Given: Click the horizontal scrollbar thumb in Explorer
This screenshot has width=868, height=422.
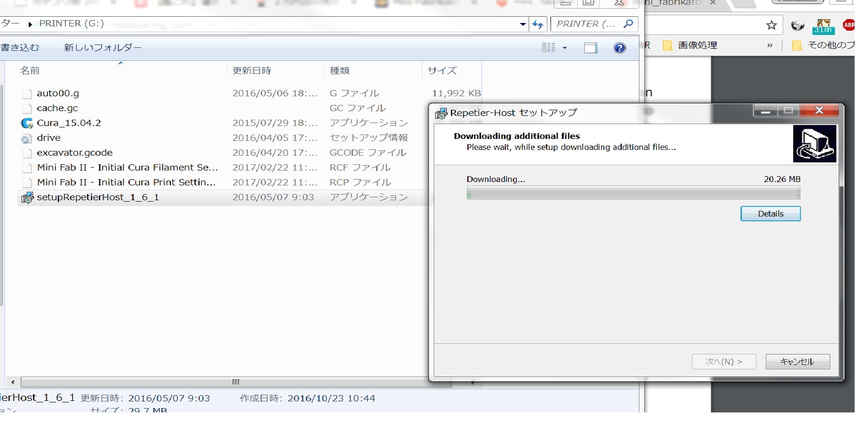Looking at the screenshot, I should click(236, 382).
